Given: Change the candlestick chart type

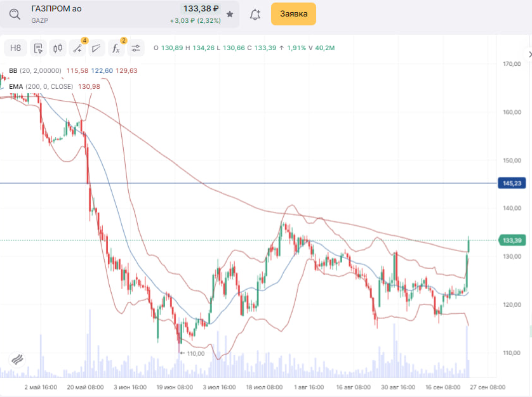Looking at the screenshot, I should pos(58,48).
